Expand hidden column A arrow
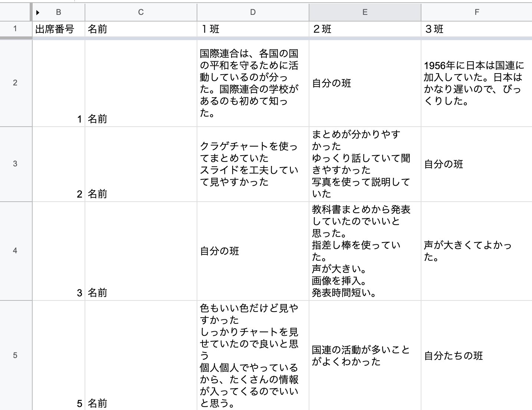The height and width of the screenshot is (410, 532). tap(38, 13)
